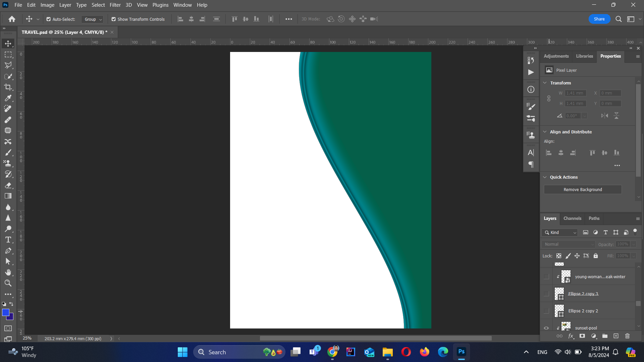This screenshot has height=362, width=644.
Task: Switch to the Adjustments tab
Action: pos(556,56)
